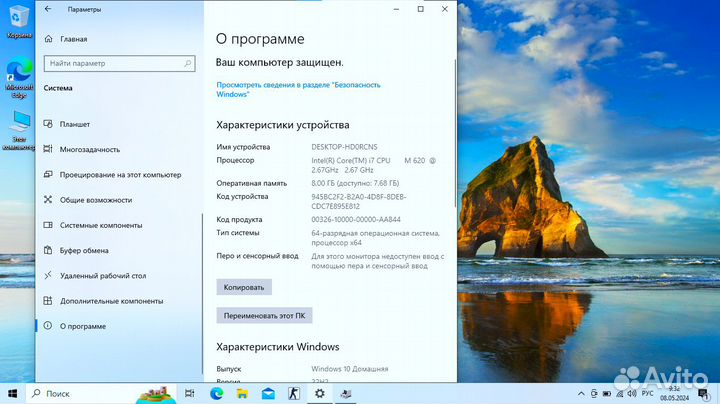Image resolution: width=720 pixels, height=404 pixels.
Task: Open Task View on the taskbar
Action: click(189, 393)
